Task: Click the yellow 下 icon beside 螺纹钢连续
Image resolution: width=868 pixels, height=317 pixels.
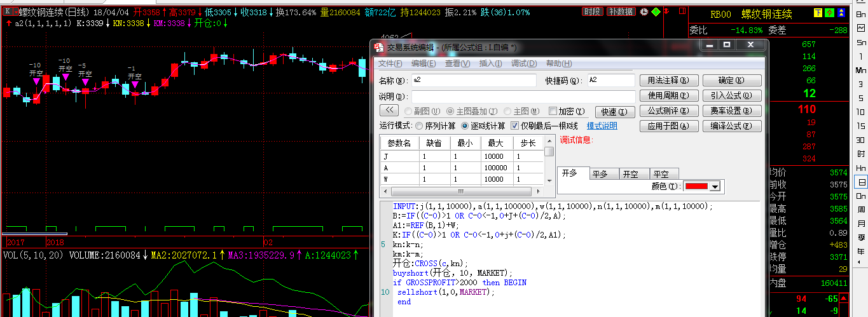Action: (x=818, y=13)
